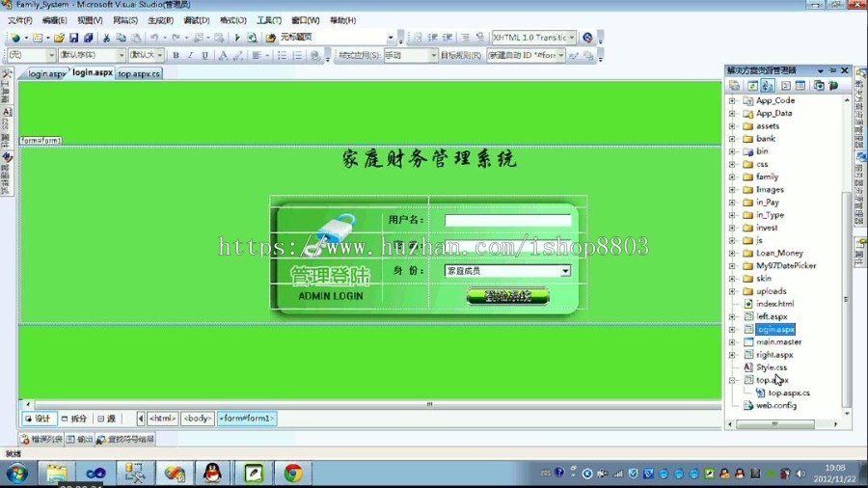
Task: Click the Foreground color A icon
Action: 223,55
